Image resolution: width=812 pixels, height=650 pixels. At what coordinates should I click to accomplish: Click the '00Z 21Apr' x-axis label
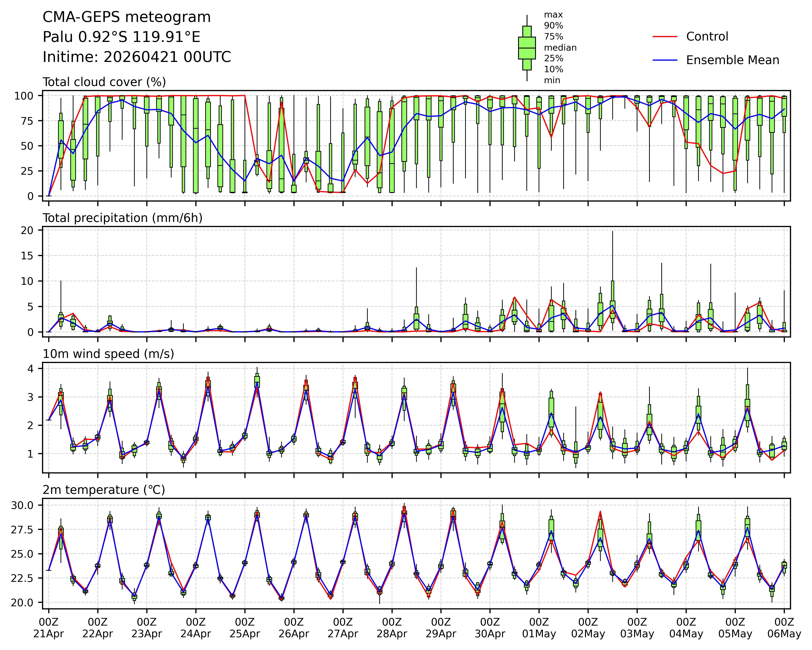coord(49,627)
